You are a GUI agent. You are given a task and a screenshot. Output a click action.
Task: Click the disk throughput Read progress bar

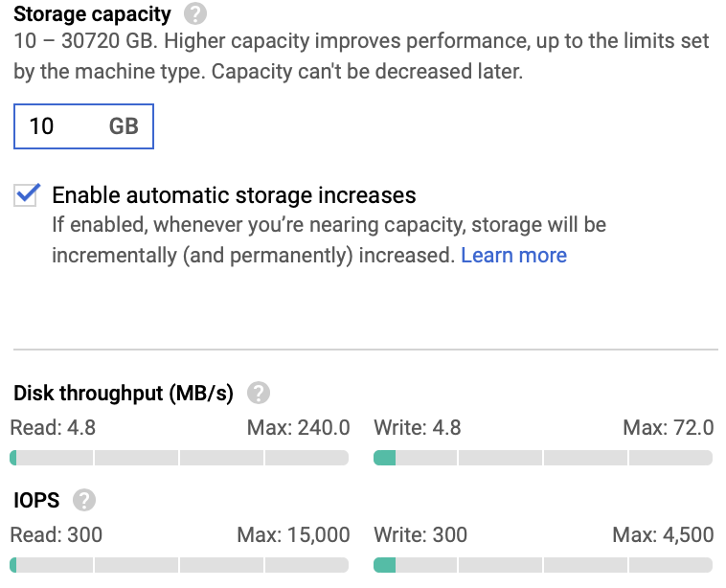[179, 459]
